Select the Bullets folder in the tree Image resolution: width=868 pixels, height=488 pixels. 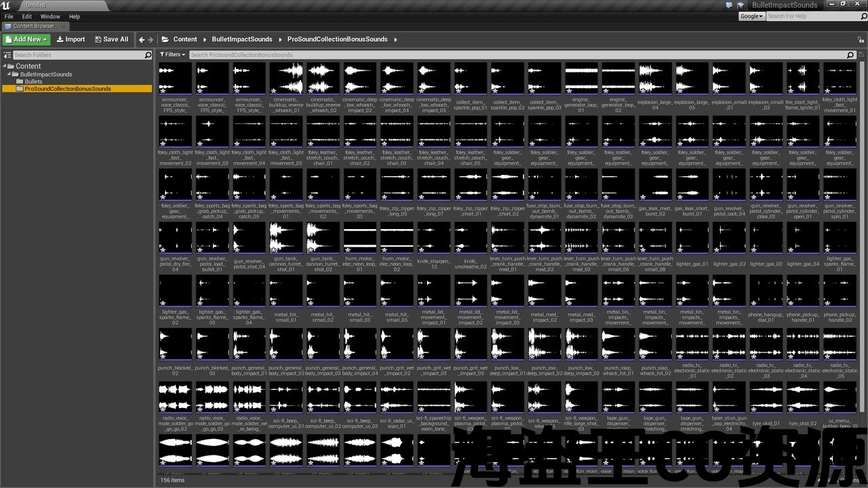point(33,81)
